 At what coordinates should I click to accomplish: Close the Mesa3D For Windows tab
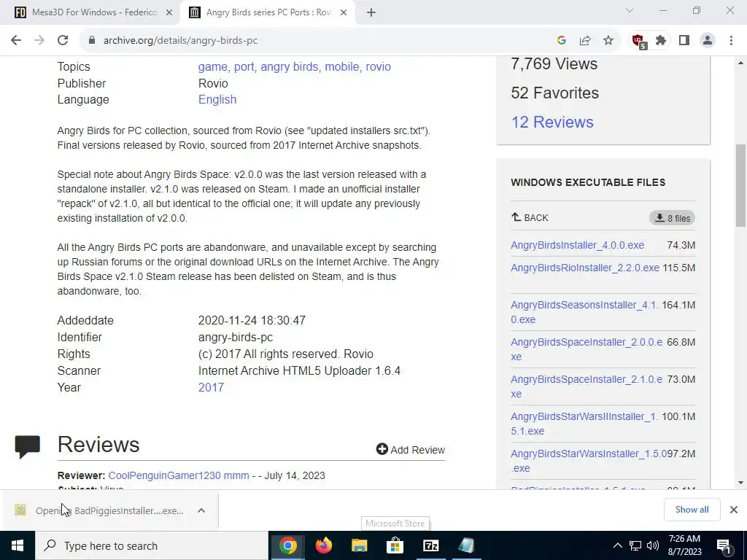point(169,13)
